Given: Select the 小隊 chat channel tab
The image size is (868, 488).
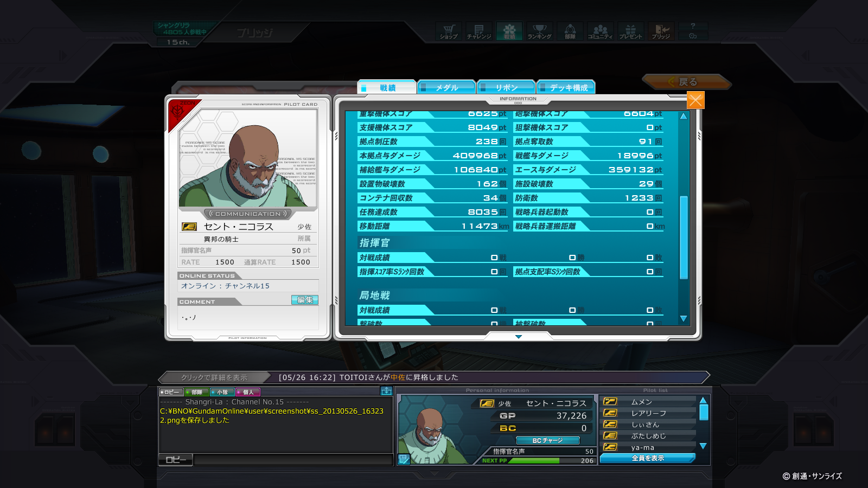Looking at the screenshot, I should 222,392.
